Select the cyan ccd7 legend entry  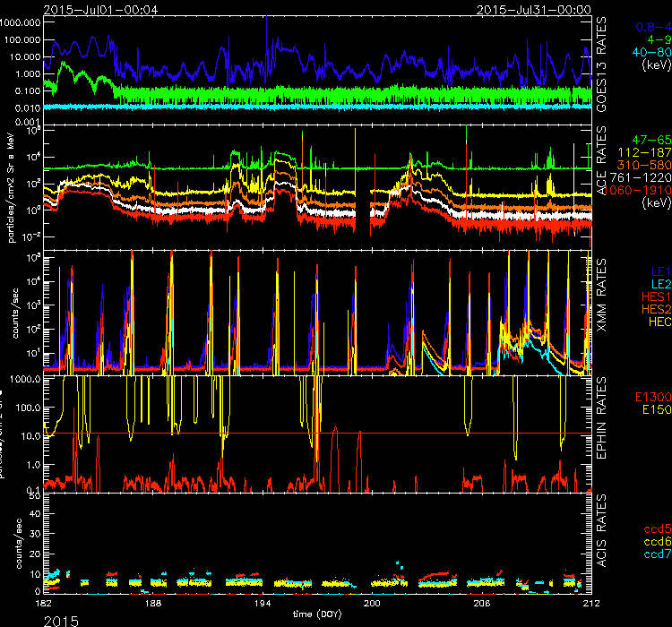pos(654,555)
